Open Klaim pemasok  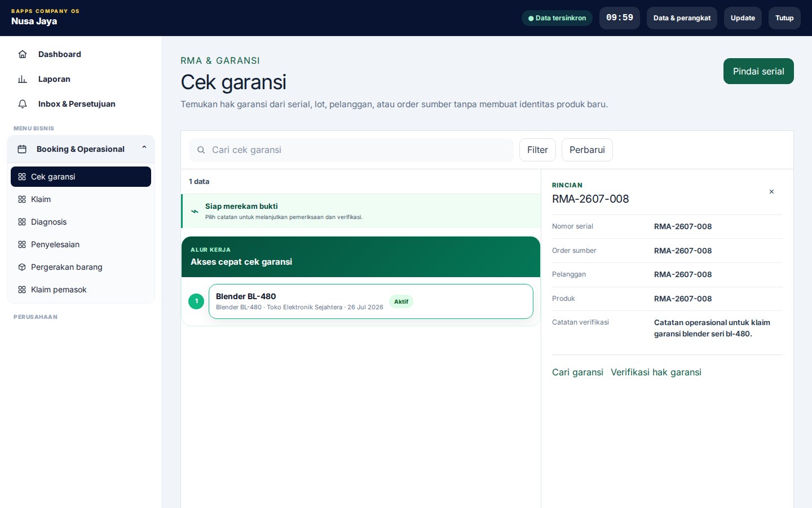(x=81, y=290)
